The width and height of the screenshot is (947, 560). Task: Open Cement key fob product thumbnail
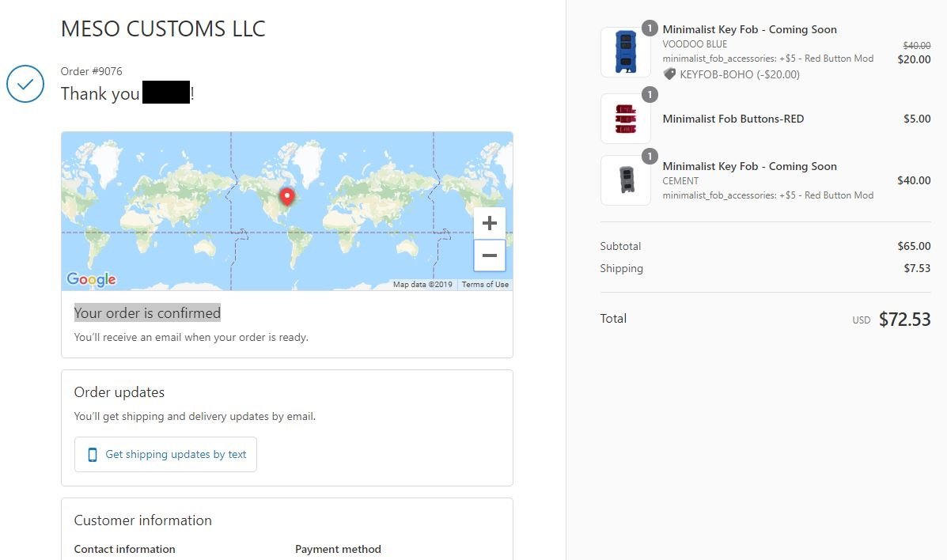click(x=626, y=180)
